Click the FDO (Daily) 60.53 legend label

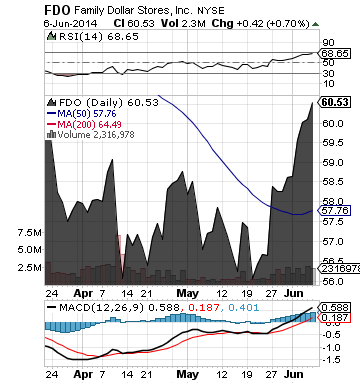pos(109,102)
